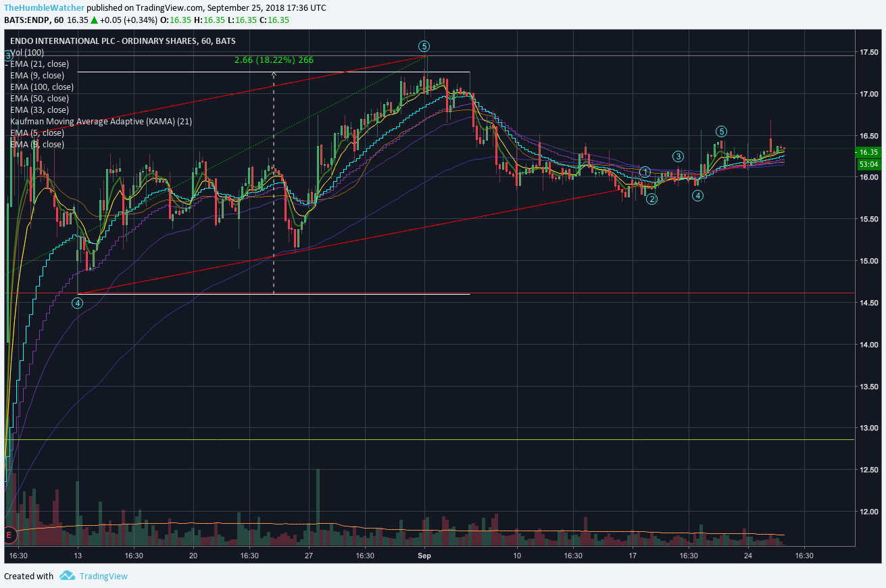Select wave label 5 above the 17.50 peak
Screen dimensions: 886x588
tap(424, 46)
